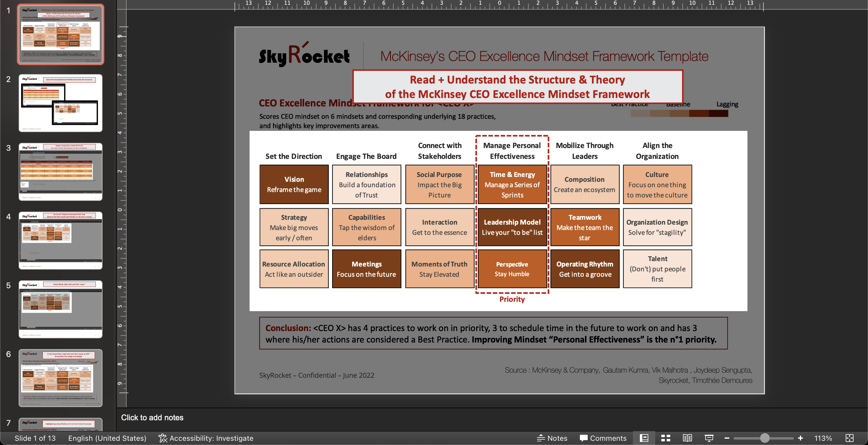Click the zoom in plus button
The height and width of the screenshot is (445, 868).
coord(800,438)
